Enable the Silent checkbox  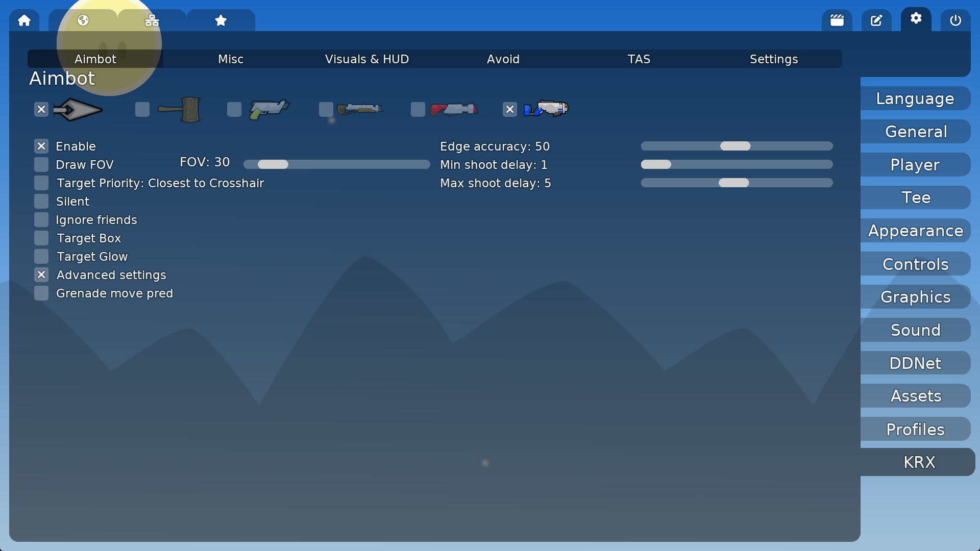tap(41, 202)
